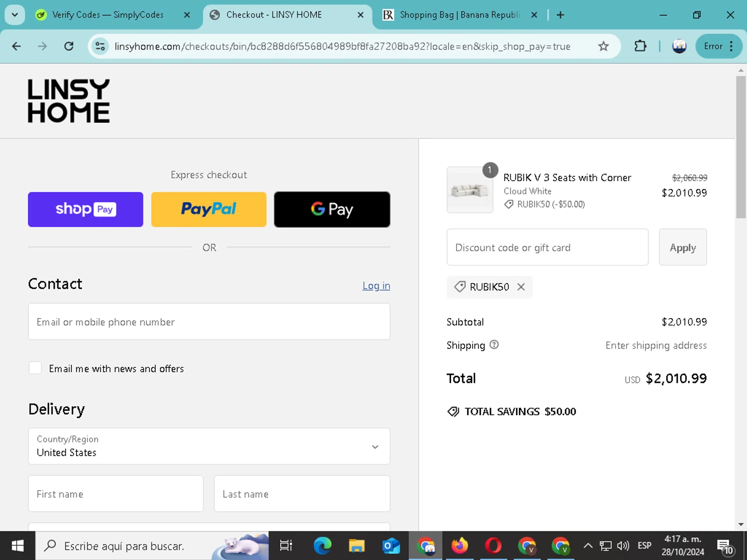The width and height of the screenshot is (747, 560).
Task: Go forward in browser history
Action: tap(42, 46)
